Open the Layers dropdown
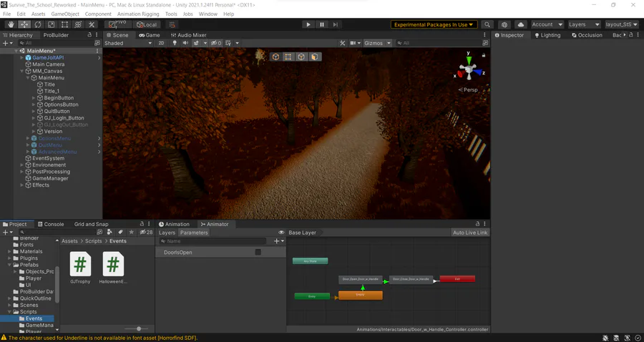The width and height of the screenshot is (644, 342). pyautogui.click(x=584, y=24)
